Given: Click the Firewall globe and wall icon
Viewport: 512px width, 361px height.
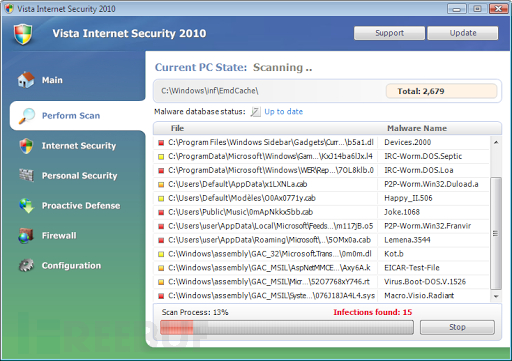Looking at the screenshot, I should point(26,236).
